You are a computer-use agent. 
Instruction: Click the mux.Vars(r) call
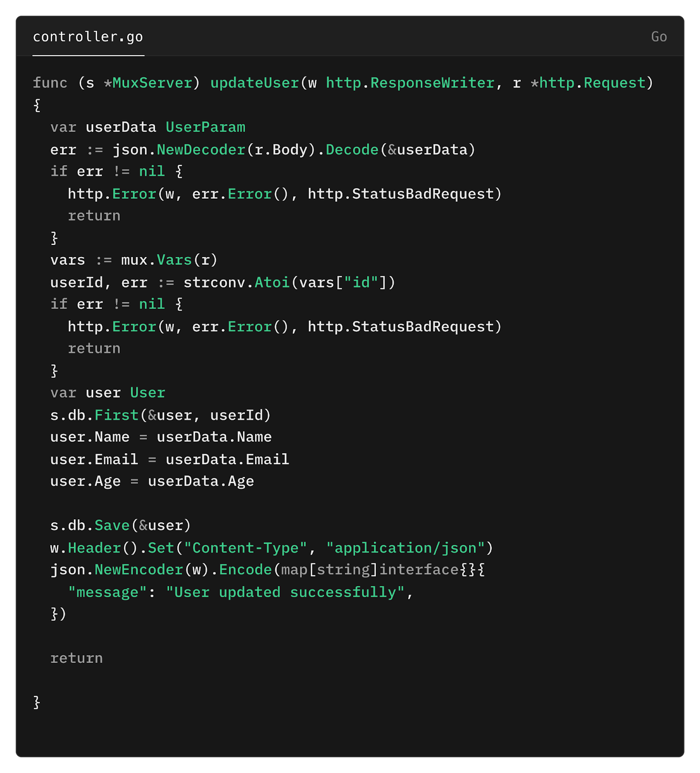coord(169,260)
